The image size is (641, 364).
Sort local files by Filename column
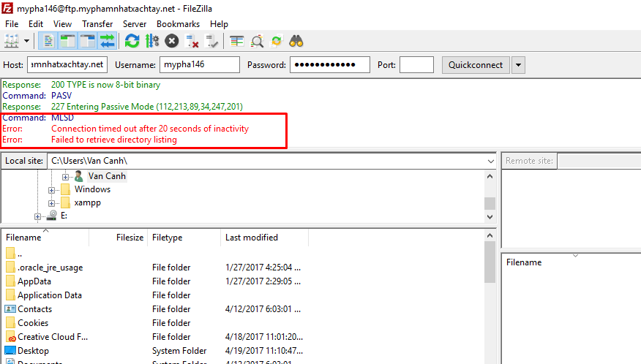(45, 238)
